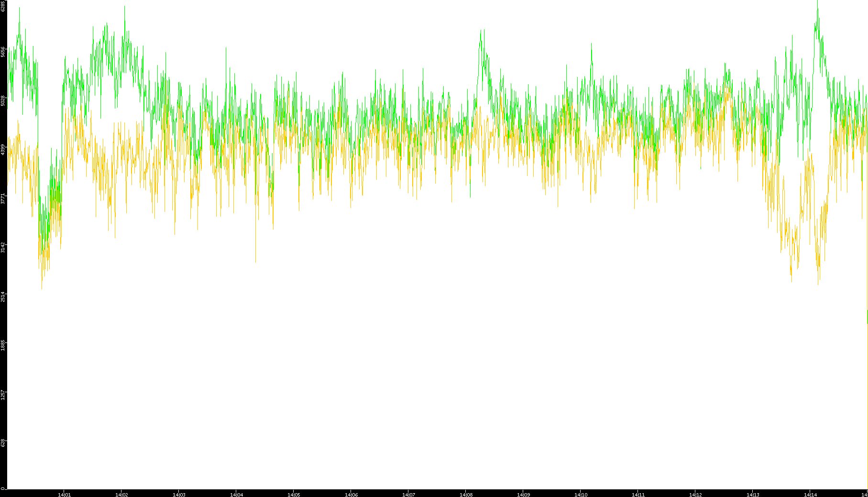Select the 14:05 time tick label
This screenshot has width=868, height=497.
(x=294, y=495)
